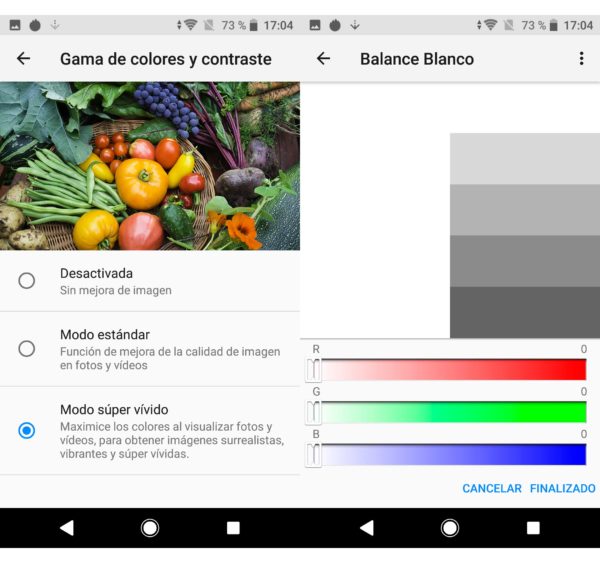Select the Desactivada radio button

coord(27,281)
